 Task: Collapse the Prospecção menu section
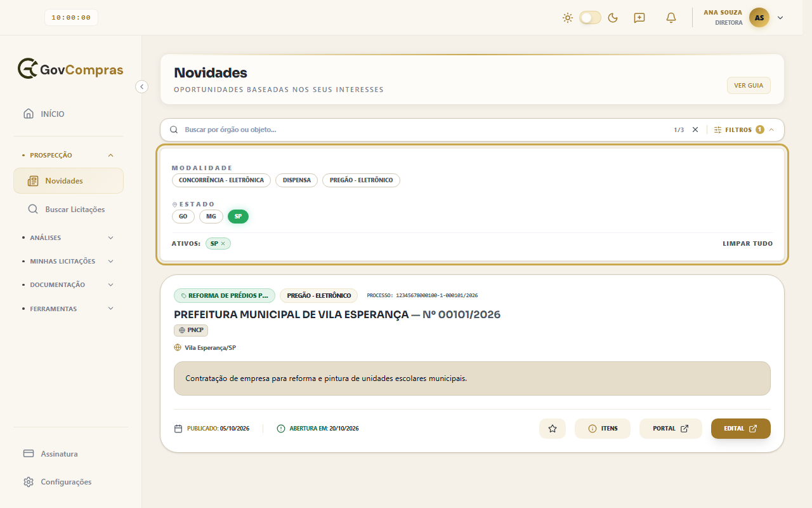click(69, 155)
